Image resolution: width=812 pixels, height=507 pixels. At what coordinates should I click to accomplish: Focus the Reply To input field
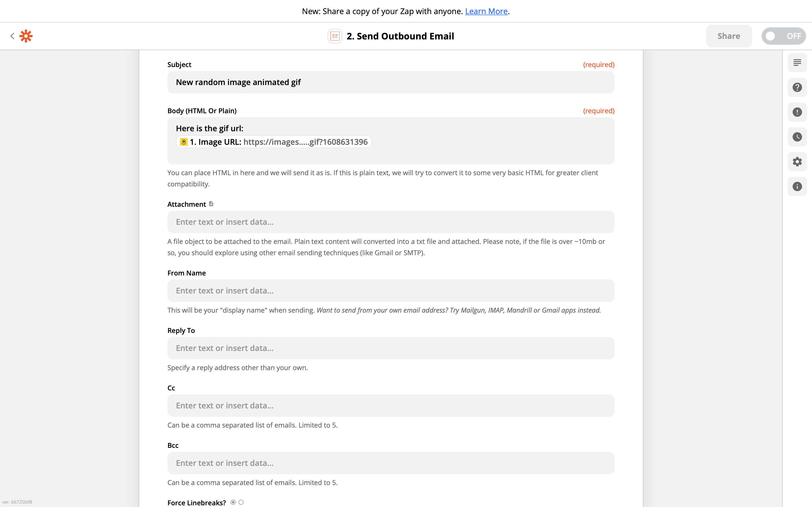[x=390, y=348]
